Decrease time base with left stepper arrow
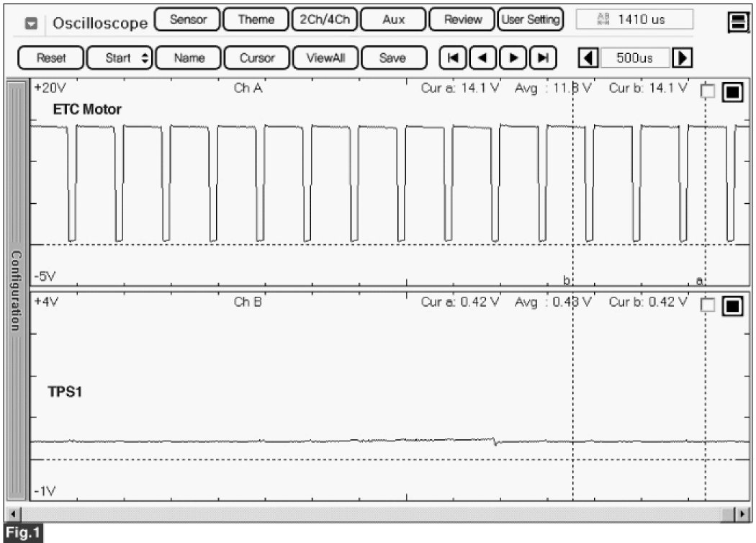This screenshot has height=543, width=756. (x=589, y=58)
